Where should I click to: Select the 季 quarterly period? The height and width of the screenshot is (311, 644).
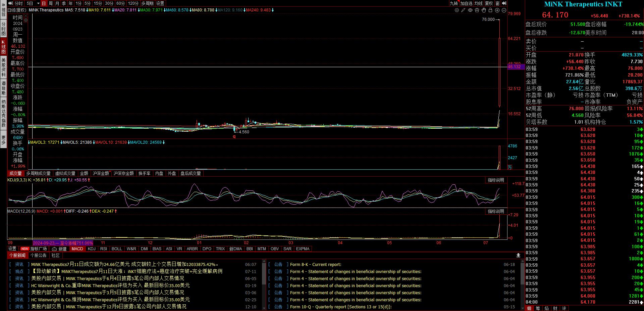coord(64,3)
